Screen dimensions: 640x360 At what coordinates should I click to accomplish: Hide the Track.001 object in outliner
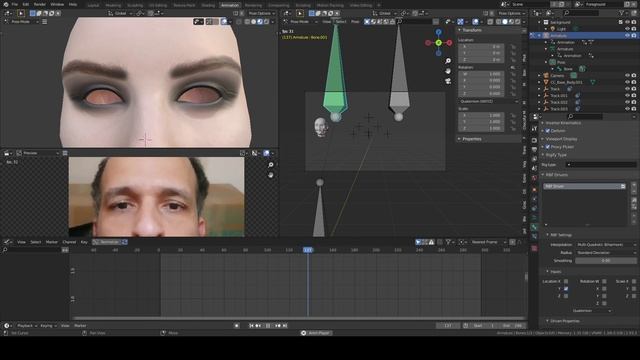(627, 96)
